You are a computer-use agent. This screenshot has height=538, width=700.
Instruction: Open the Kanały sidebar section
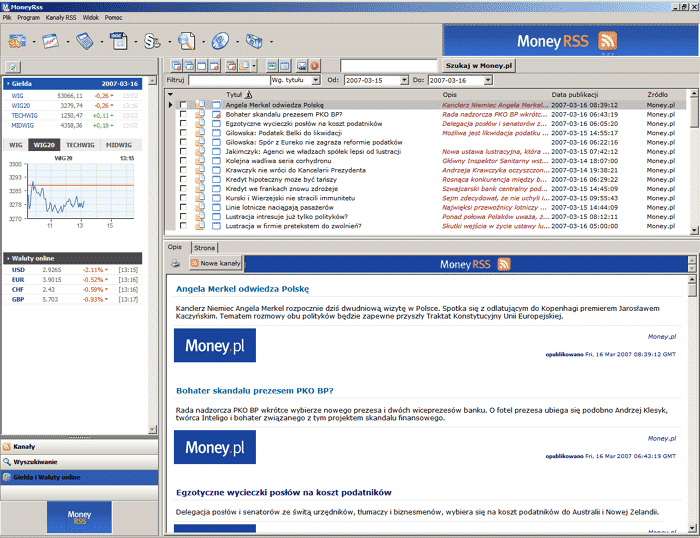(79, 446)
